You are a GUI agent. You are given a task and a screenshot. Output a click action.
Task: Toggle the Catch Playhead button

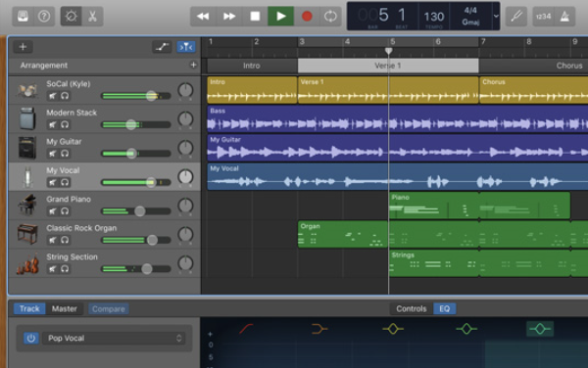186,47
